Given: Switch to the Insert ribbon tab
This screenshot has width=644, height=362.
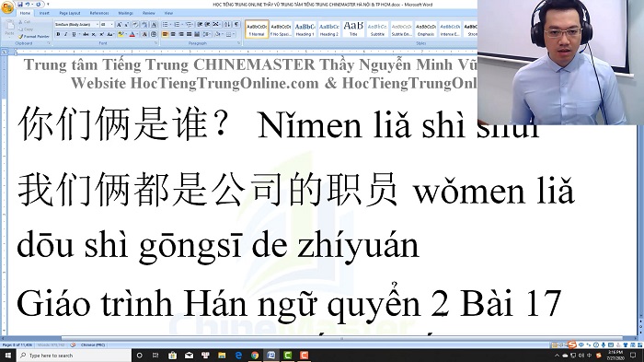Looking at the screenshot, I should click(x=44, y=13).
